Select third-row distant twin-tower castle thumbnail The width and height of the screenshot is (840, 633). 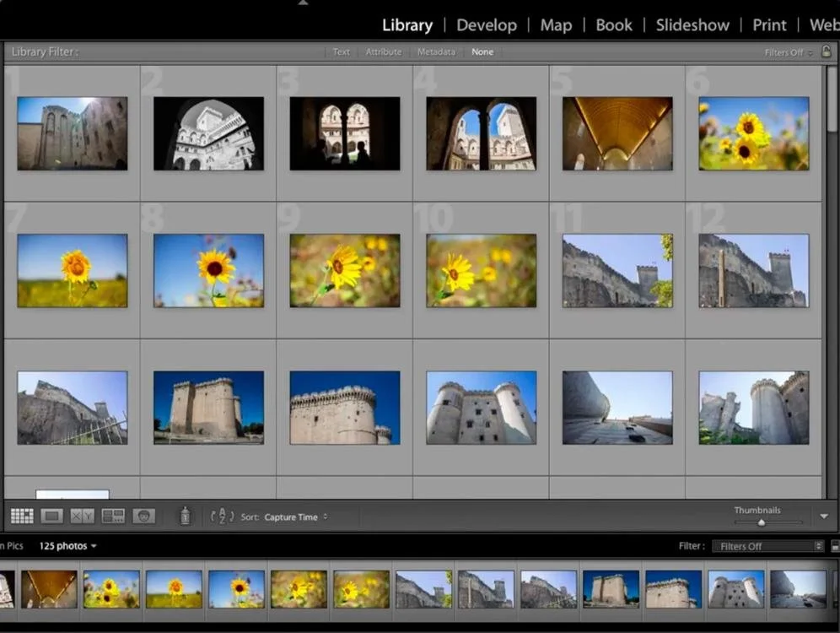click(x=208, y=408)
